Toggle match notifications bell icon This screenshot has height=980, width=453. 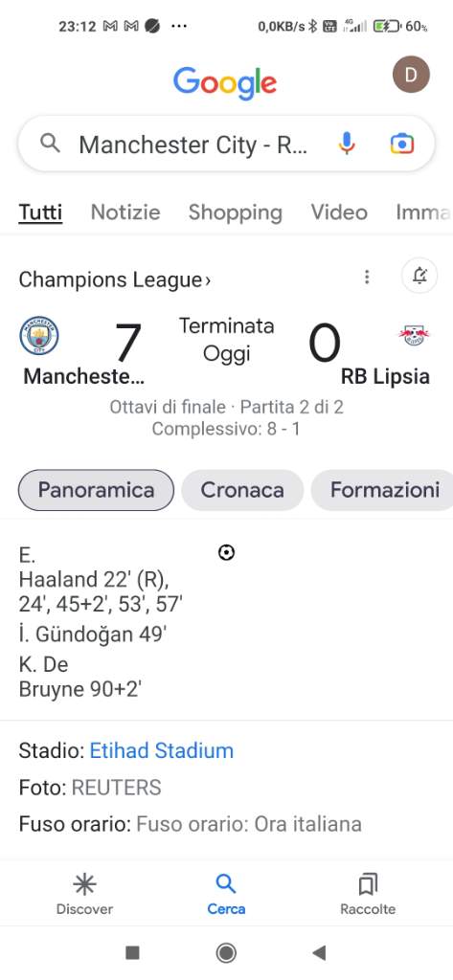pyautogui.click(x=419, y=276)
